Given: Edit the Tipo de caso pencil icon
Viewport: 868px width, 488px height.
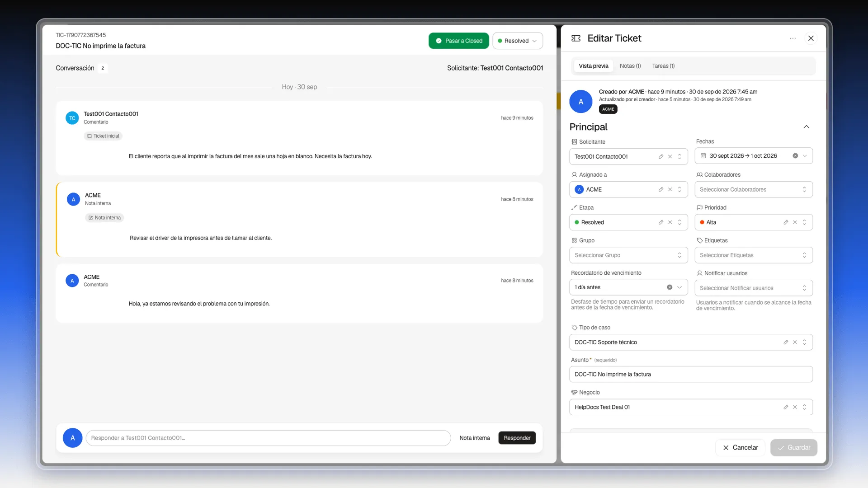Looking at the screenshot, I should pyautogui.click(x=786, y=343).
